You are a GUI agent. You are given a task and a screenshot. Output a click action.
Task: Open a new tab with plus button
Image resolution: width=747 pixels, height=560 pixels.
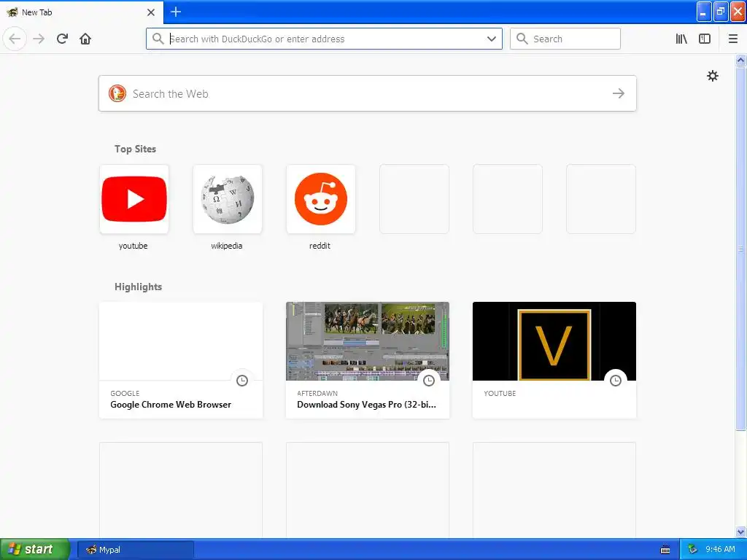click(175, 12)
